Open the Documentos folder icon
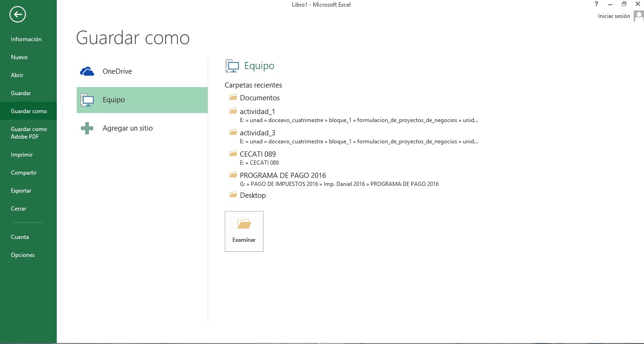Viewport: 644px width, 344px height. coord(233,97)
